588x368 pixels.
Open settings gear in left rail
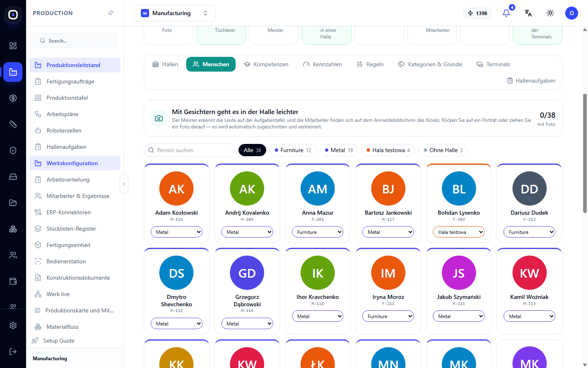pos(13,325)
